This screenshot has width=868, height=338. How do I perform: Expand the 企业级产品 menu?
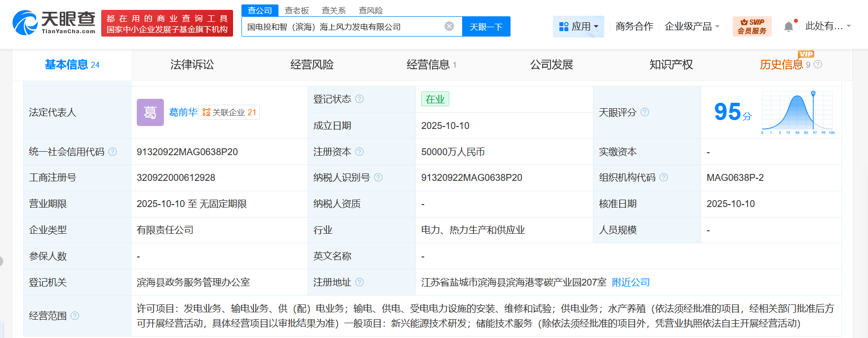click(692, 26)
